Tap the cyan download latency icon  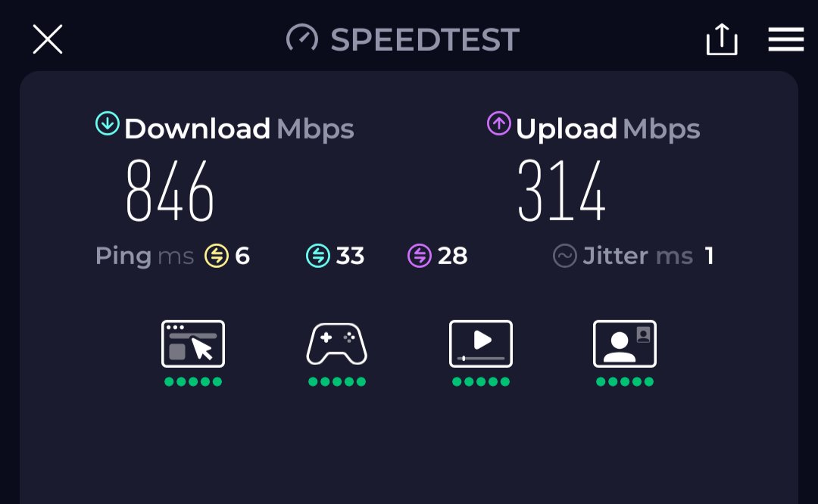pyautogui.click(x=317, y=256)
